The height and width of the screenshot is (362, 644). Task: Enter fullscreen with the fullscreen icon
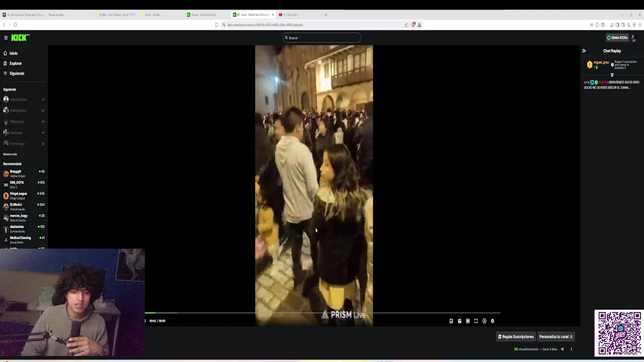coord(476,321)
